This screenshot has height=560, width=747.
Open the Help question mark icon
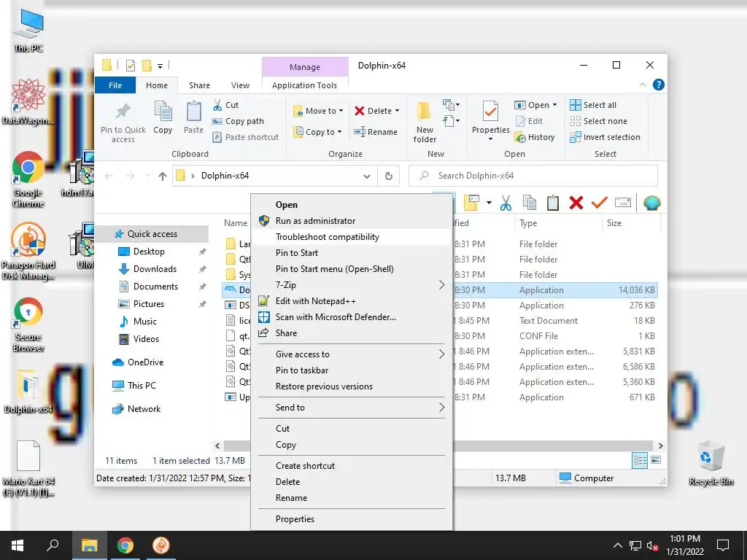[659, 85]
